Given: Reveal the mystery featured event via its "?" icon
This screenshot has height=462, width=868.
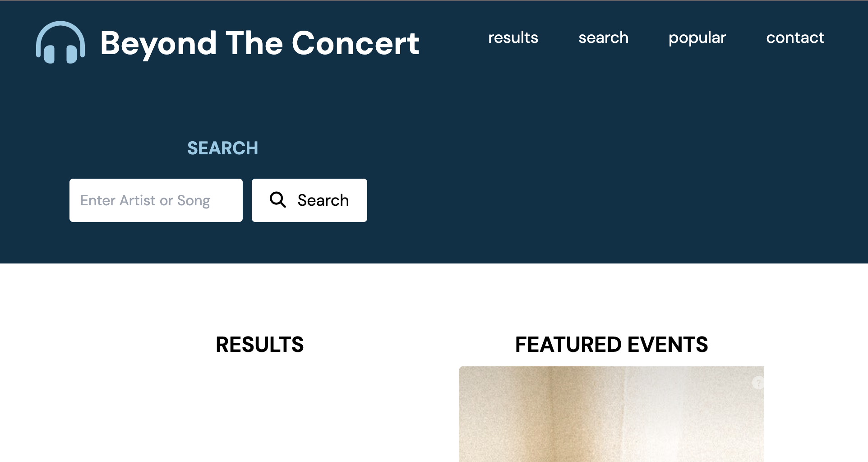Looking at the screenshot, I should click(757, 383).
